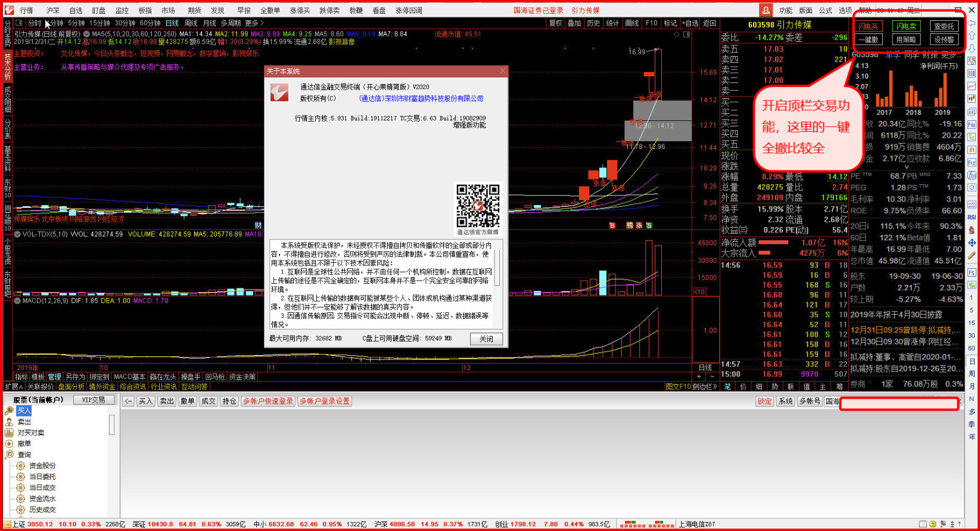Toggle the 复权 price adjustment option
The image size is (980, 531).
(555, 23)
